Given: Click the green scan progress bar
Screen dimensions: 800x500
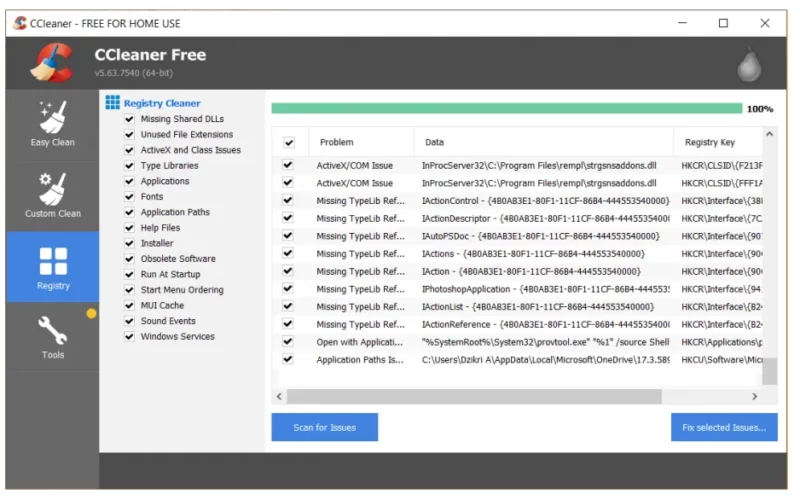Looking at the screenshot, I should click(x=507, y=108).
